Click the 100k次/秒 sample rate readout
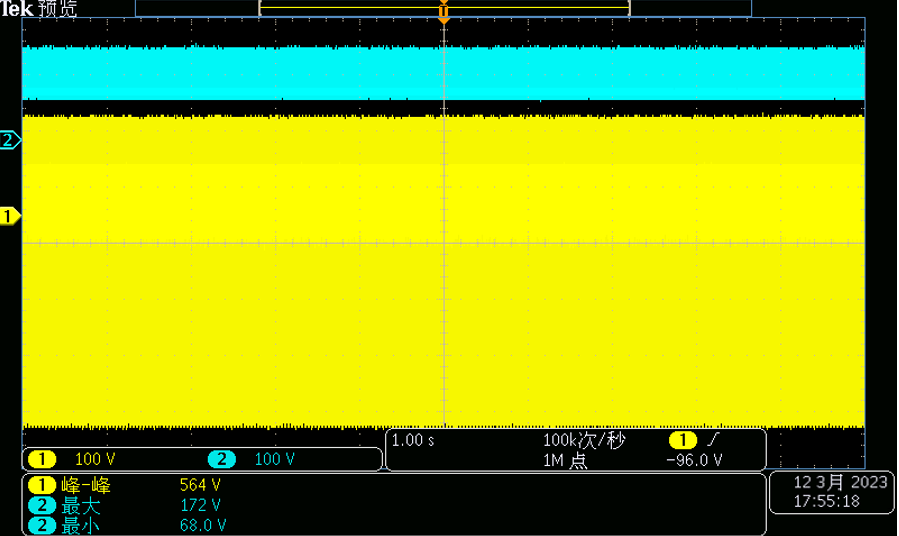 point(583,441)
